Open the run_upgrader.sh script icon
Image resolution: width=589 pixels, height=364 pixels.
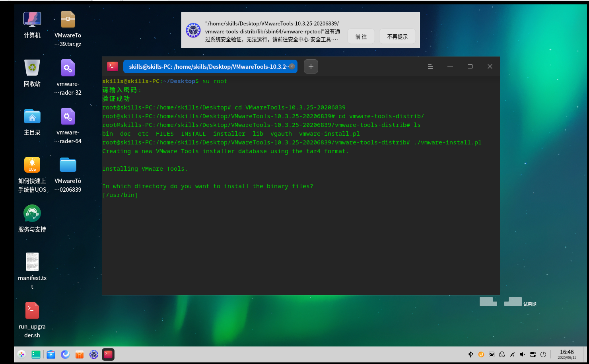click(x=32, y=310)
